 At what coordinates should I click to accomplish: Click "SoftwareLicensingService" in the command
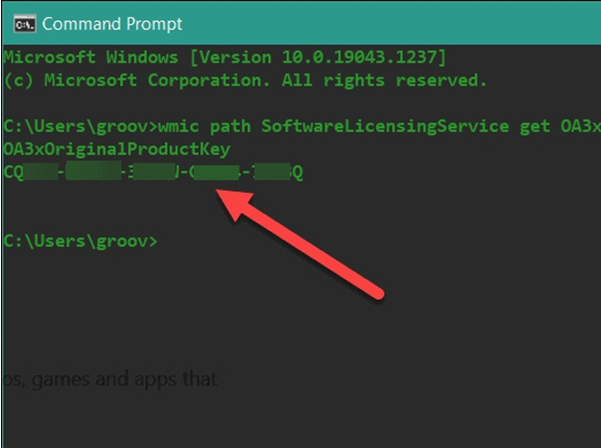pyautogui.click(x=384, y=127)
